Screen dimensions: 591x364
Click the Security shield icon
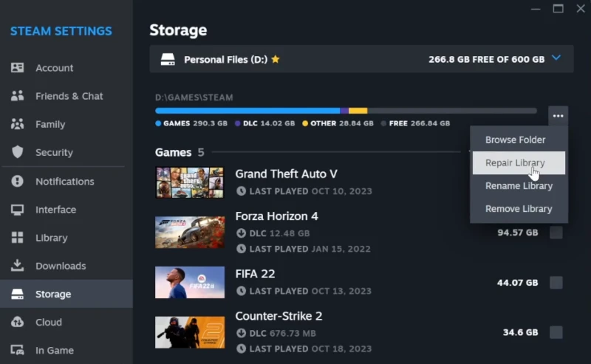17,152
